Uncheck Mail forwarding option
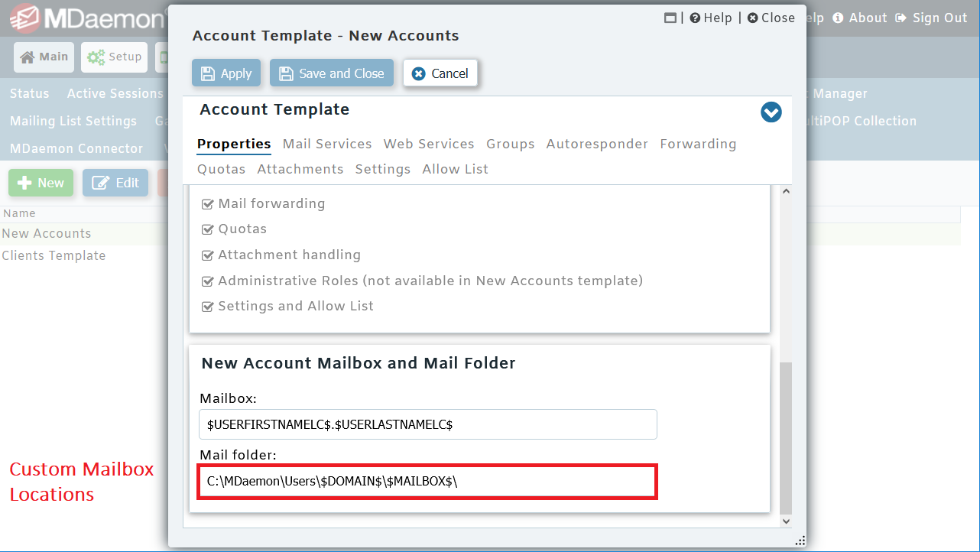This screenshot has width=980, height=552. click(207, 203)
